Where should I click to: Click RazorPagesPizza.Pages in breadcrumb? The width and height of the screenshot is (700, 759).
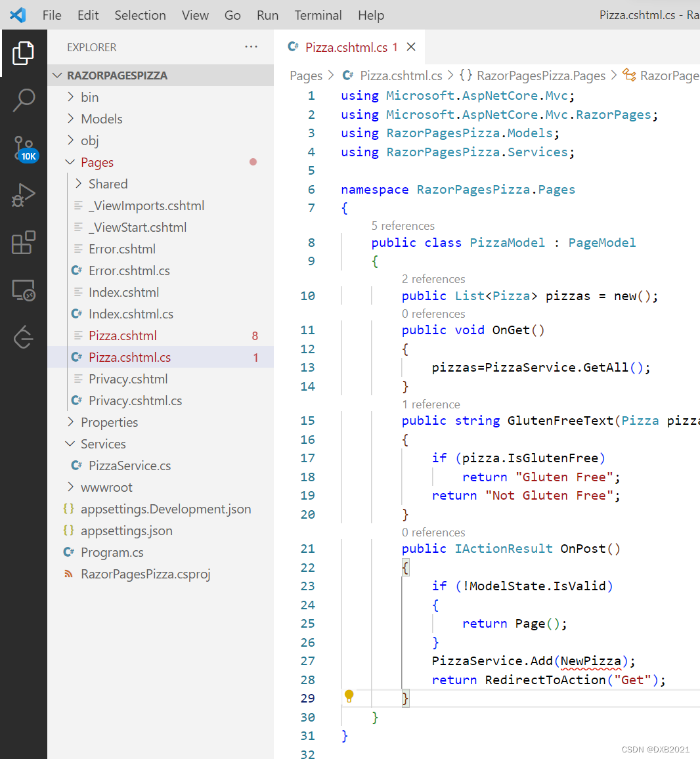540,76
